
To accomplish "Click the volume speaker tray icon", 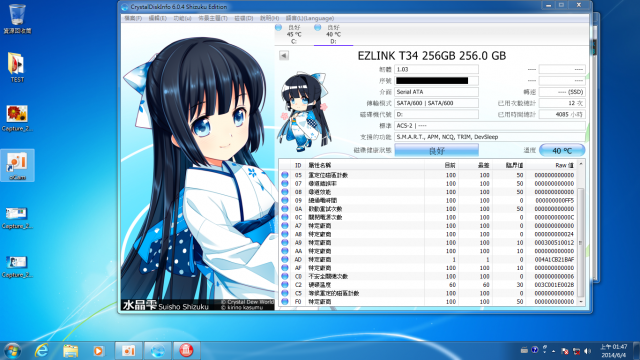I will click(587, 351).
